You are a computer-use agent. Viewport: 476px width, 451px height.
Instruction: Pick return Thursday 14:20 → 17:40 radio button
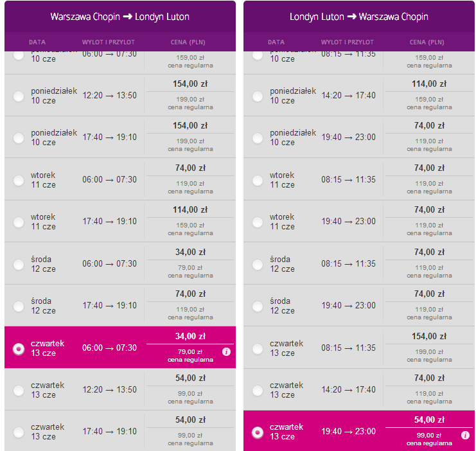(x=258, y=391)
